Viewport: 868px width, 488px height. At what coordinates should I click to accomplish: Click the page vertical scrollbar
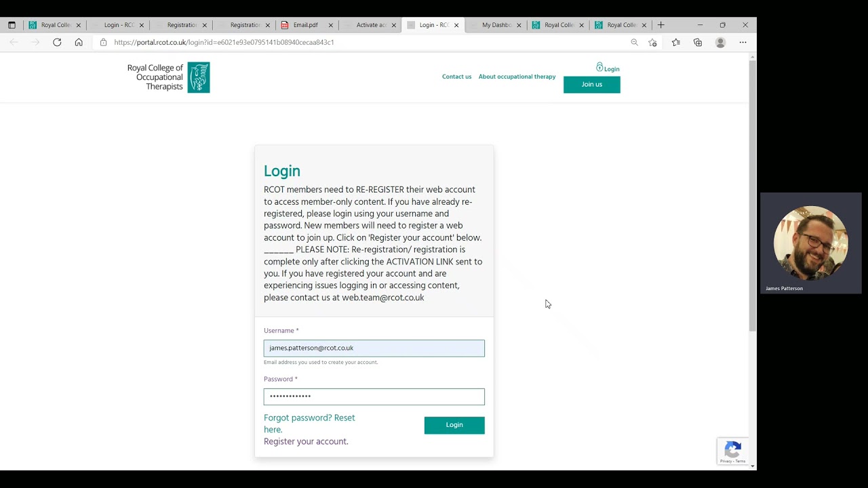pos(752,197)
